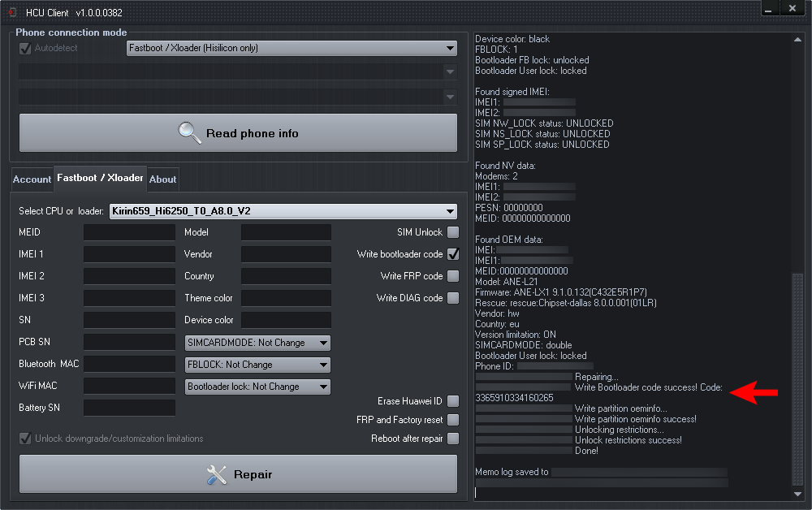Image resolution: width=812 pixels, height=510 pixels.
Task: Click the IMEI 1 input field
Action: tap(129, 254)
